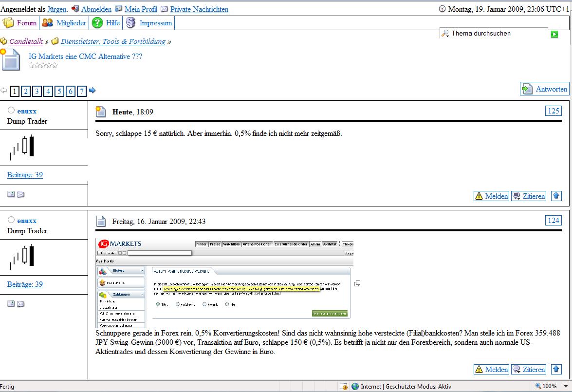The height and width of the screenshot is (392, 572).
Task: Open the Hilfe menu item
Action: [x=106, y=23]
